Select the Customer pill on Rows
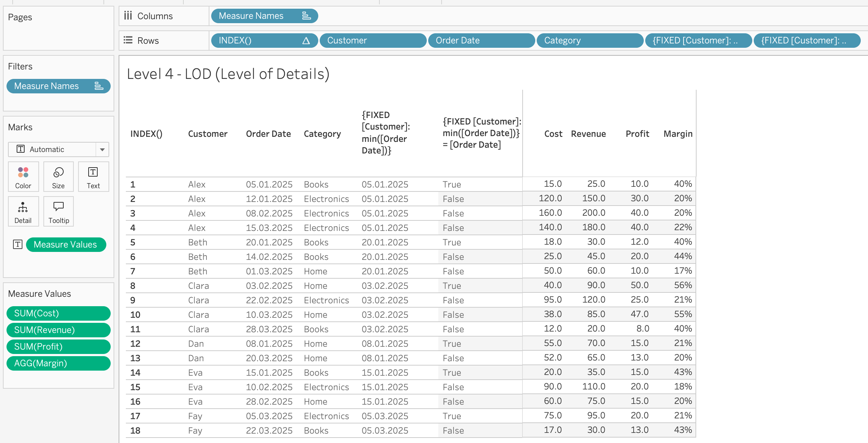Image resolution: width=868 pixels, height=443 pixels. tap(373, 41)
